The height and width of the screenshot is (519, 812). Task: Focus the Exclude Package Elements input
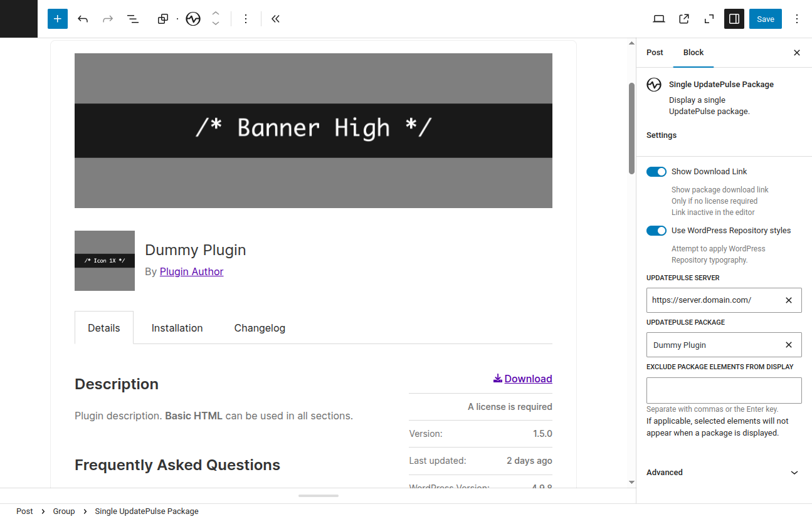[724, 390]
